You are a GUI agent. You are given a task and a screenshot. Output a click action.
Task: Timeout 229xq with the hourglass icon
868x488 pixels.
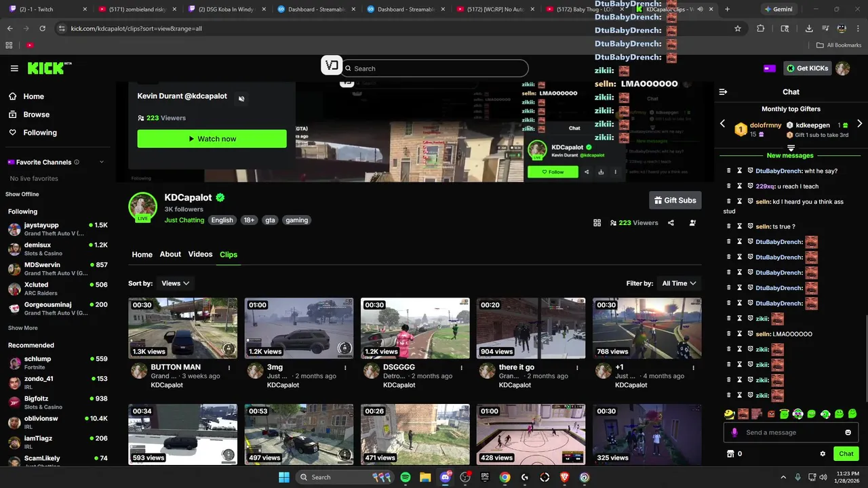point(740,186)
